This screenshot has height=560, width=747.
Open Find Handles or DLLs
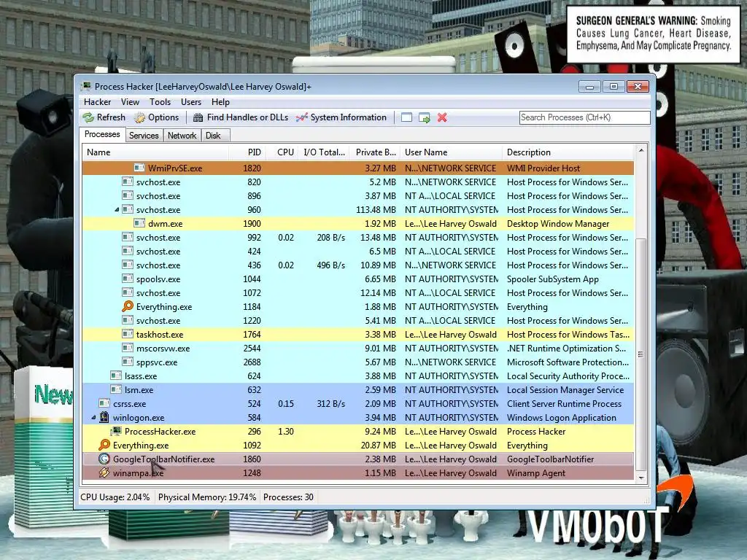tap(241, 117)
